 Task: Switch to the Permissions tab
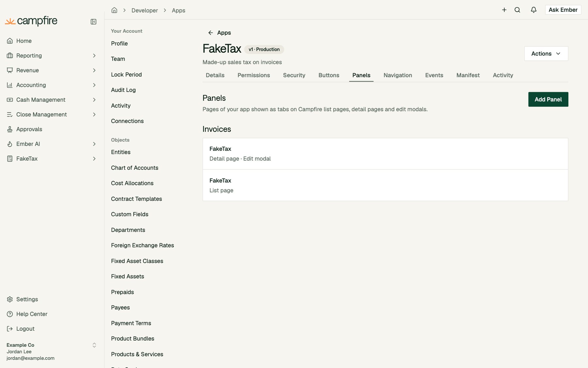pyautogui.click(x=253, y=75)
